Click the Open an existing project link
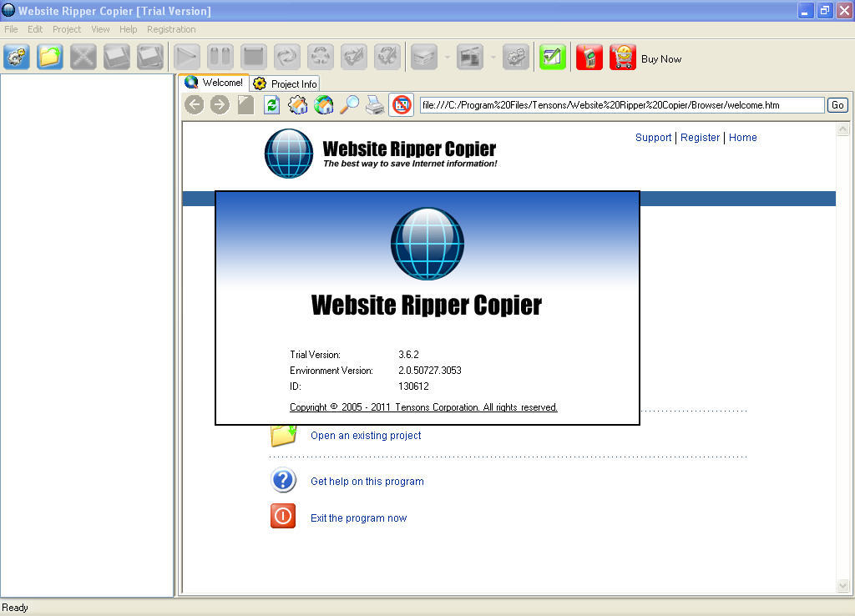The image size is (855, 616). 366,436
